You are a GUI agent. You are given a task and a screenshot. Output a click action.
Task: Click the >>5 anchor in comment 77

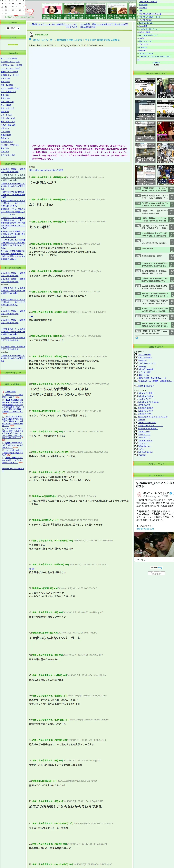(x=31, y=316)
